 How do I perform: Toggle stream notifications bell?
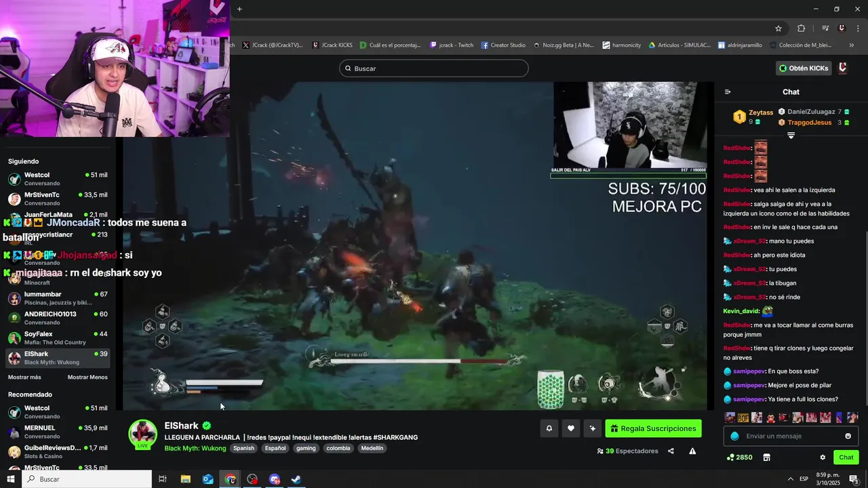pyautogui.click(x=549, y=428)
